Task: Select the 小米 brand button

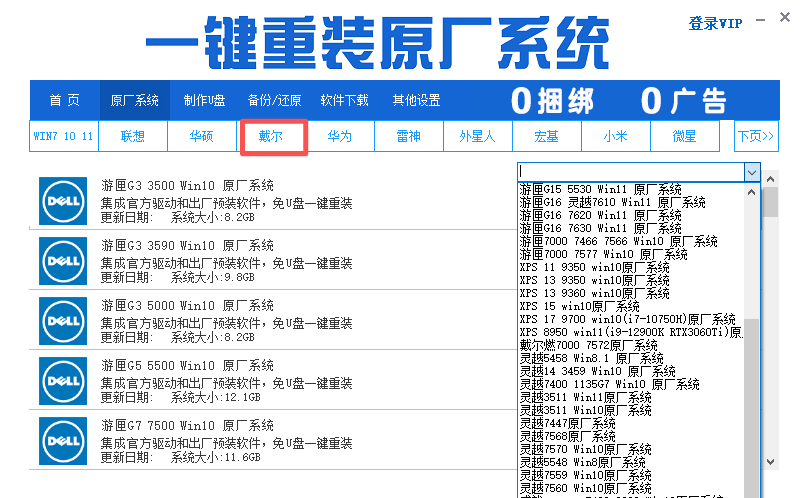Action: [616, 136]
